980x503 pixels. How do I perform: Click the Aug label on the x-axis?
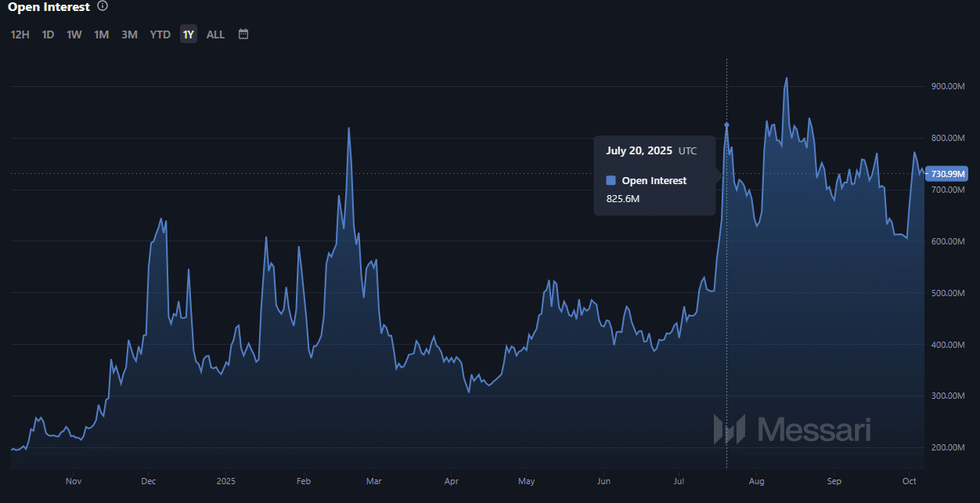756,481
